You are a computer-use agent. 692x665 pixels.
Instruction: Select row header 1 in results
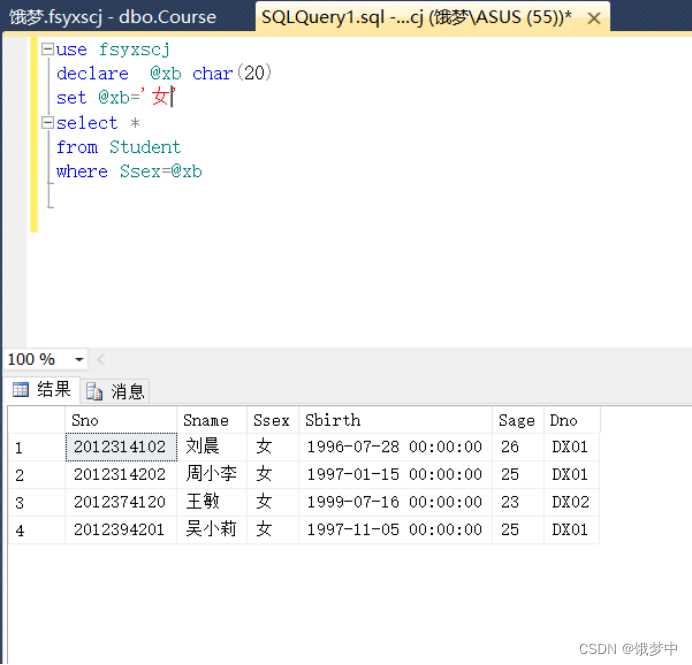tap(37, 447)
